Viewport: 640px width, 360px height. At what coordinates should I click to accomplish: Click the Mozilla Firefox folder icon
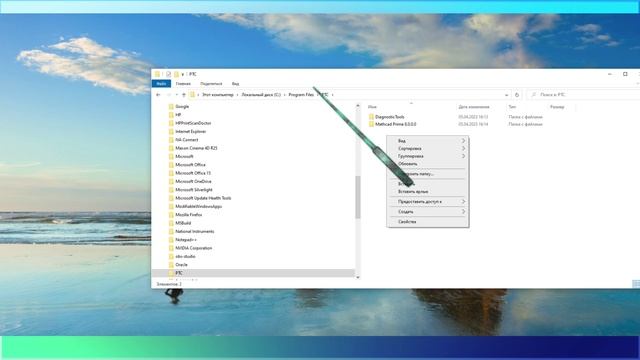point(171,215)
